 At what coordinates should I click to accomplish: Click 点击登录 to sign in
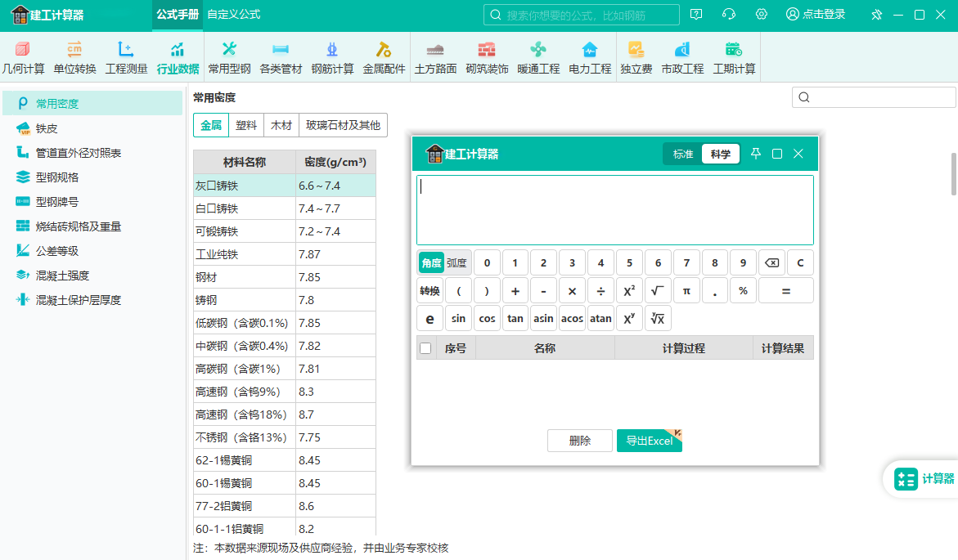pyautogui.click(x=816, y=15)
